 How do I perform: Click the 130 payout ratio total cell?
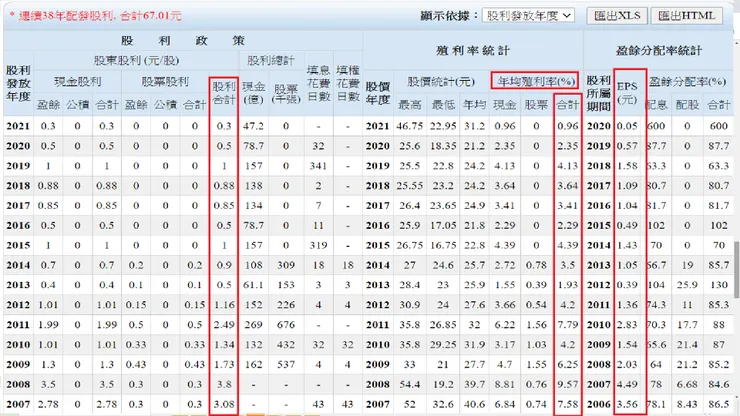click(719, 285)
